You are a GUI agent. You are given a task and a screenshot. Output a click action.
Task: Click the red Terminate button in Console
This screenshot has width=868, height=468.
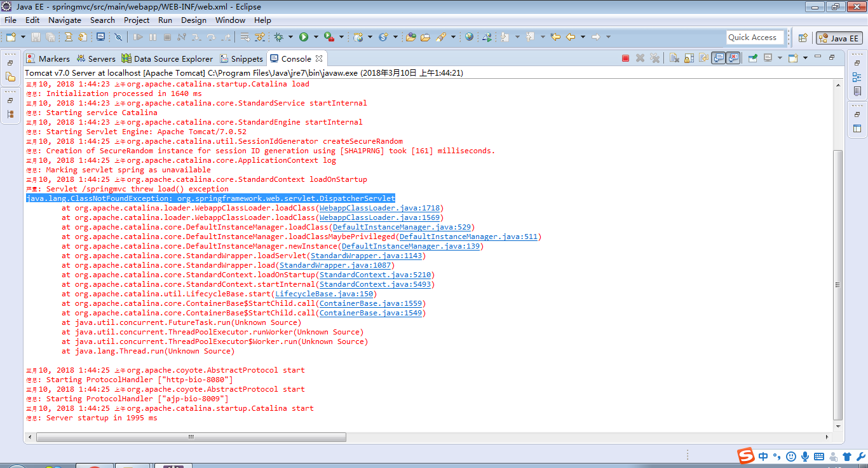625,58
